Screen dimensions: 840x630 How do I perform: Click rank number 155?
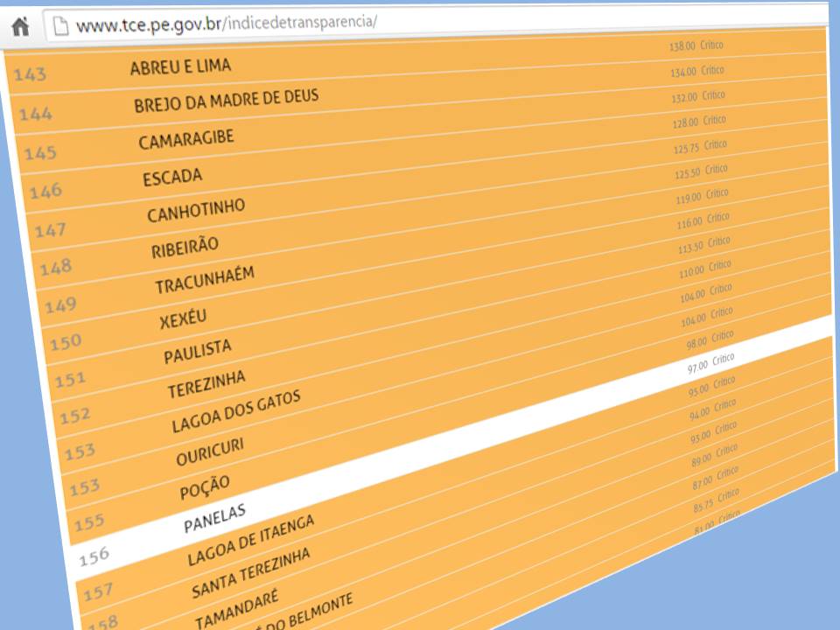(89, 521)
